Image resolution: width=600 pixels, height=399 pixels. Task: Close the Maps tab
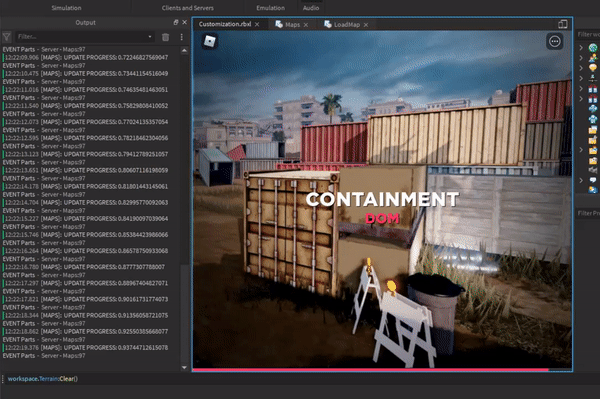pos(306,24)
